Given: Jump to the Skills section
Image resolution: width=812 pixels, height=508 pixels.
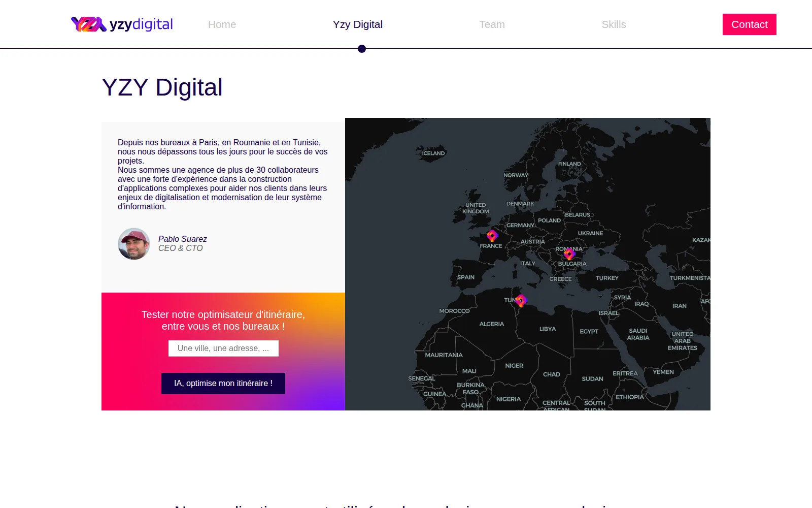Looking at the screenshot, I should click(614, 24).
